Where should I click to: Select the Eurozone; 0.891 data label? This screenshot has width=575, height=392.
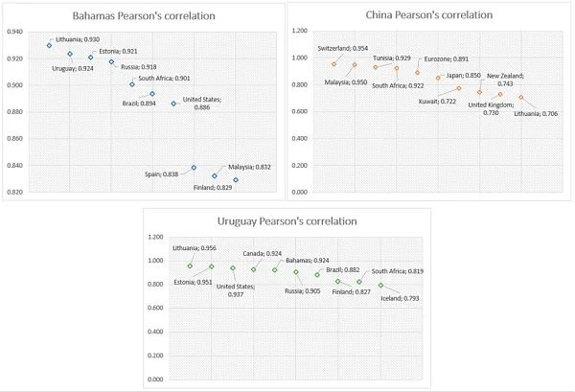447,59
